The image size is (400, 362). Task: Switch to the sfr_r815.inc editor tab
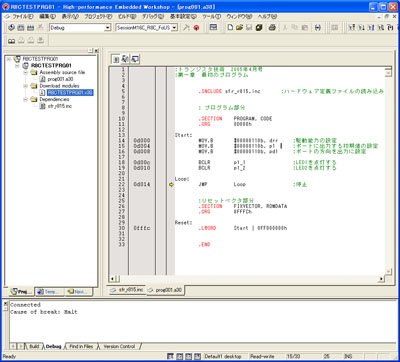[127, 290]
